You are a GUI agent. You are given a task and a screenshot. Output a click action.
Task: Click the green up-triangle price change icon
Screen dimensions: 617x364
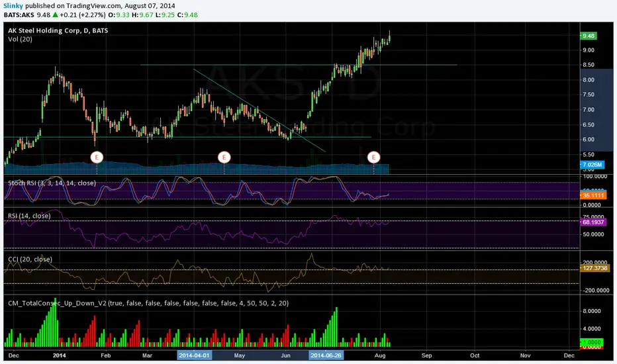click(55, 15)
